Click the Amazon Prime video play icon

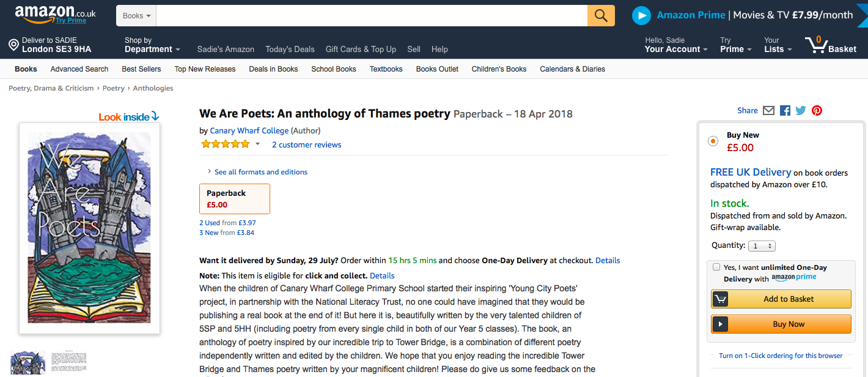coord(641,15)
